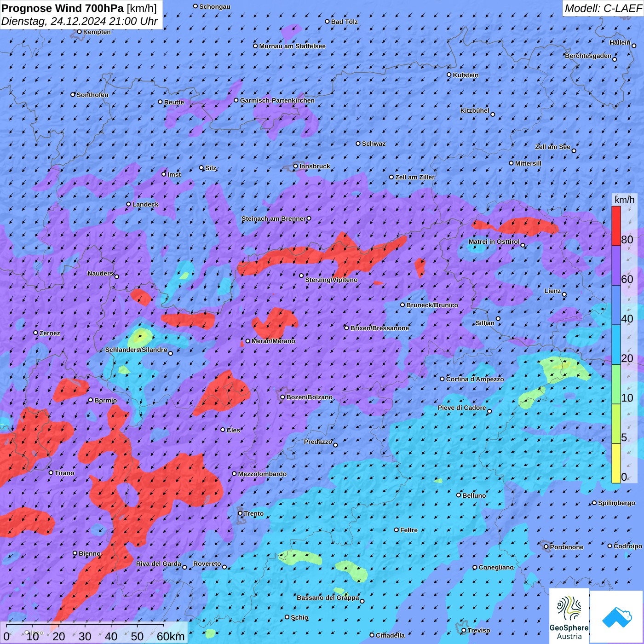Click the Landeck city marker
Image resolution: width=644 pixels, height=644 pixels.
(x=129, y=204)
